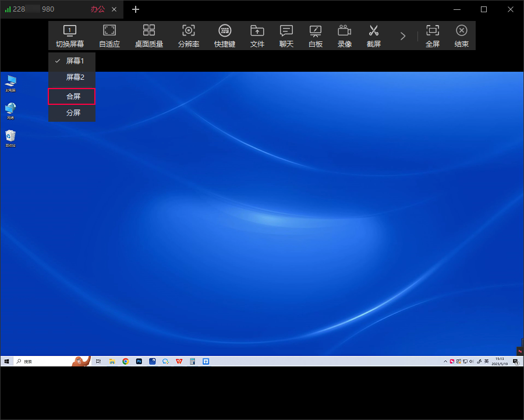Open File Explorer on remote taskbar
Image resolution: width=524 pixels, height=420 pixels.
(112, 361)
